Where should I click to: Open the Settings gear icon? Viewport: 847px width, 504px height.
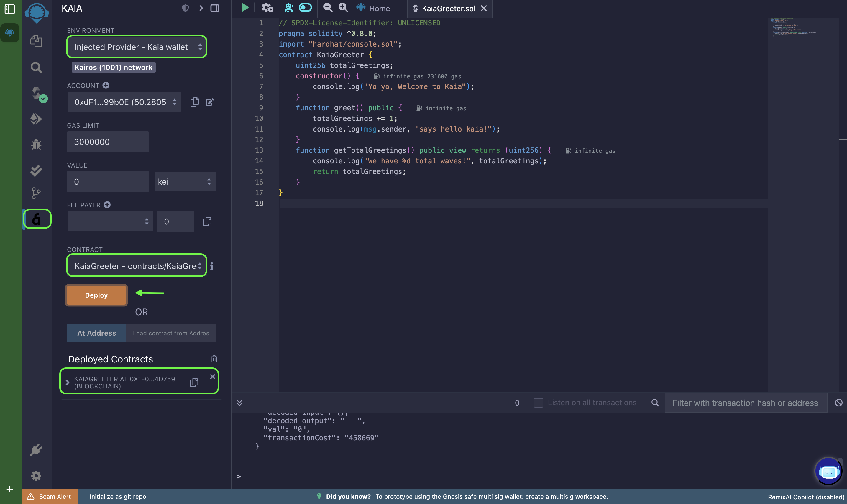coord(36,475)
